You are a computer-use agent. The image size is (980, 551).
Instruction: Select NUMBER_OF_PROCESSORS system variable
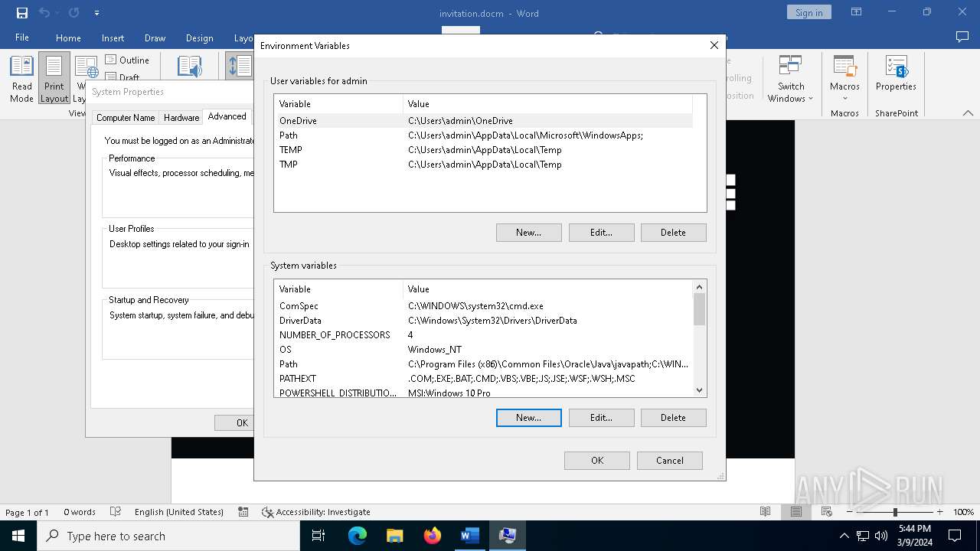click(x=483, y=335)
